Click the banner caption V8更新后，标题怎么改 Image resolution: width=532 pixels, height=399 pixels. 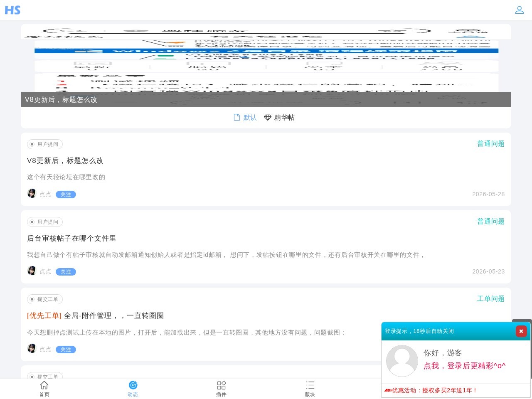pos(61,100)
